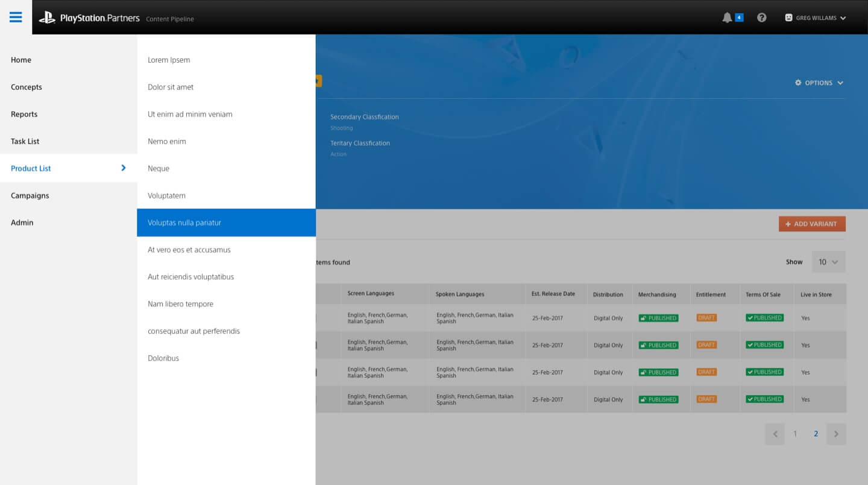The height and width of the screenshot is (485, 868).
Task: Click the Add Variant button
Action: point(811,224)
